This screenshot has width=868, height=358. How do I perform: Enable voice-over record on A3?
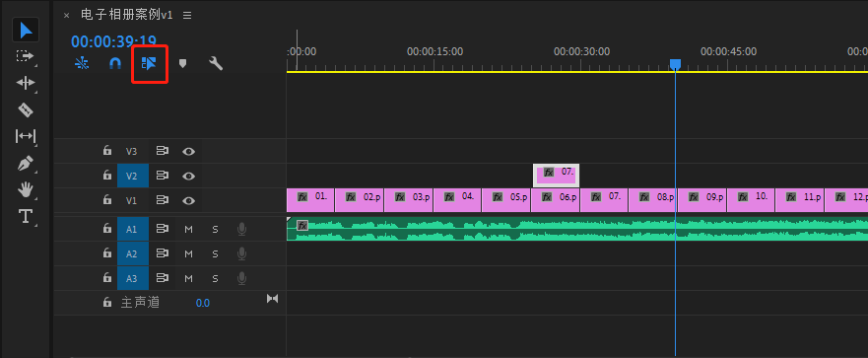[x=241, y=279]
